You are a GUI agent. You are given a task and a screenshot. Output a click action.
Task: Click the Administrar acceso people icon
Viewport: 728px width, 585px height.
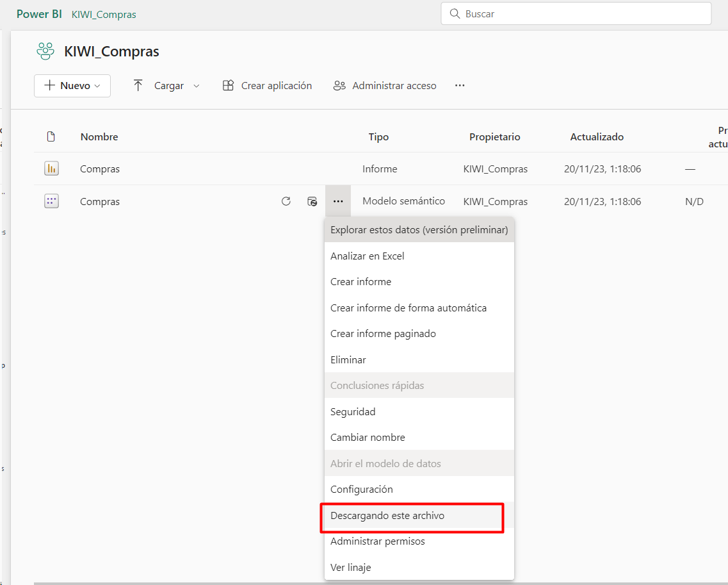[339, 85]
